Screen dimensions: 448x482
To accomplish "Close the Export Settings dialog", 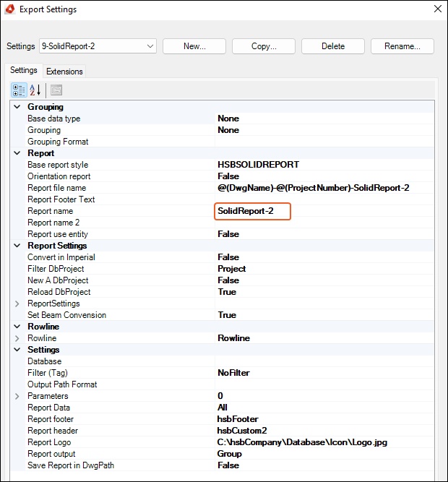I will tap(438, 9).
